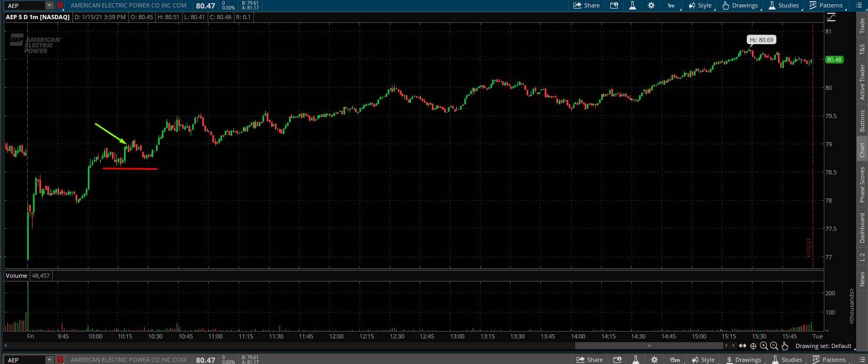Click the zoom out magnifier icon
The image size is (868, 364).
coord(774,346)
